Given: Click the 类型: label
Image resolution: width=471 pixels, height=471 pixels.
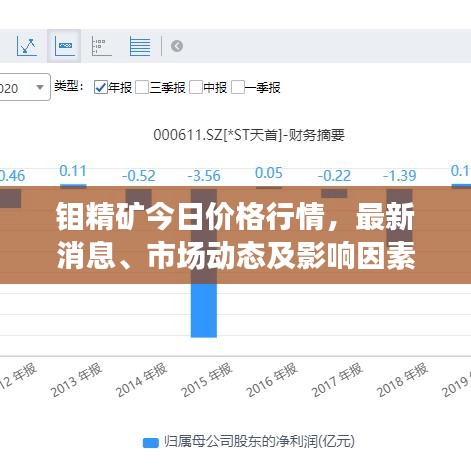Looking at the screenshot, I should pos(69,86).
